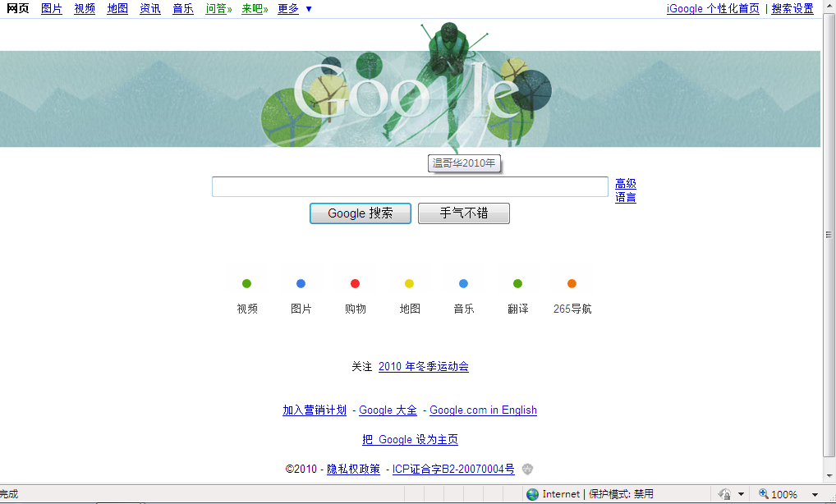Open Google.com in English link
This screenshot has height=504, width=836.
tap(483, 410)
